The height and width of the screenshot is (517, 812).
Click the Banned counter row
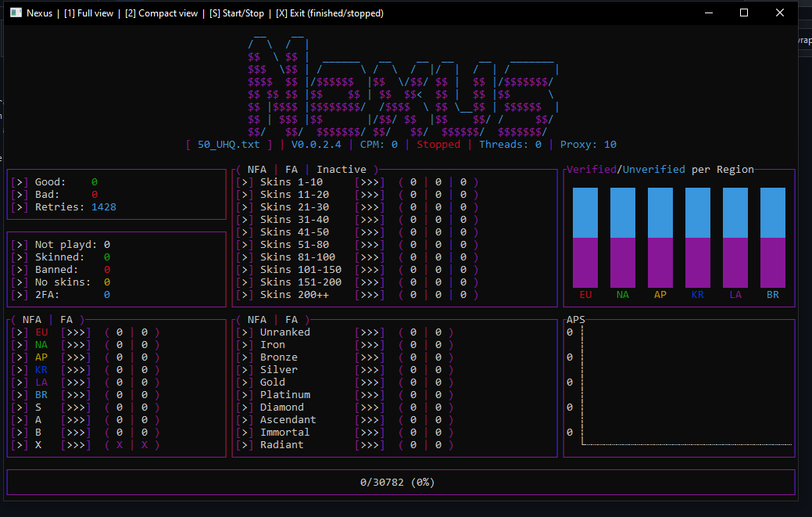tap(61, 269)
